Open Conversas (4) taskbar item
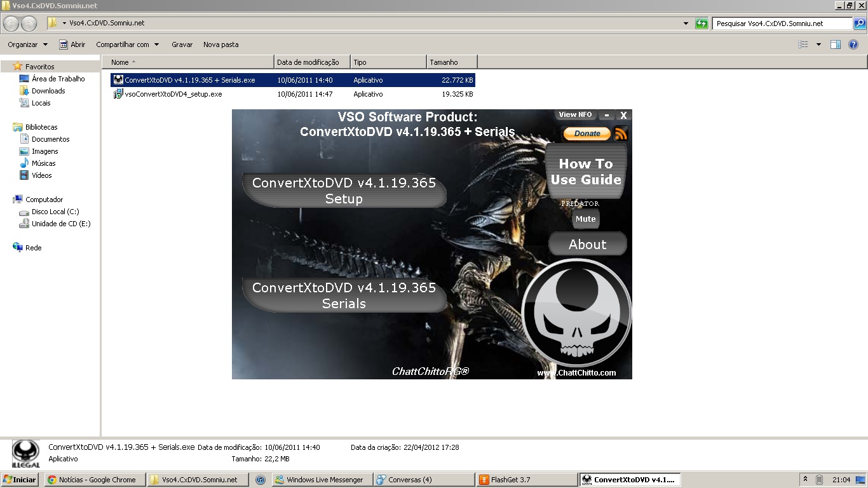The width and height of the screenshot is (868, 488). click(424, 480)
